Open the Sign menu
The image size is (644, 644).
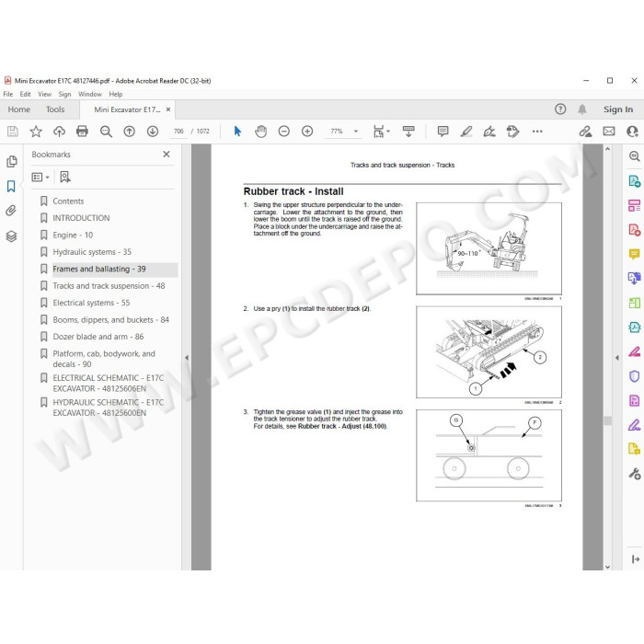coord(64,94)
